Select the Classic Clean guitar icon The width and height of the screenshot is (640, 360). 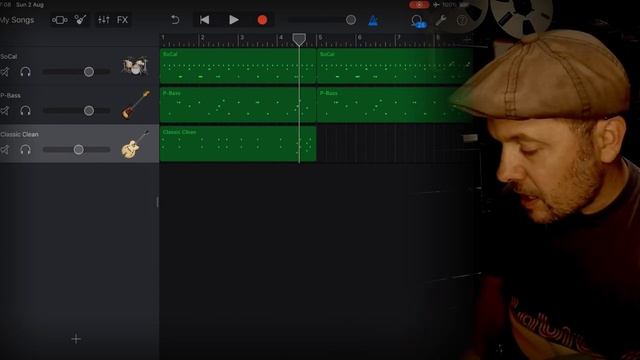pos(135,144)
